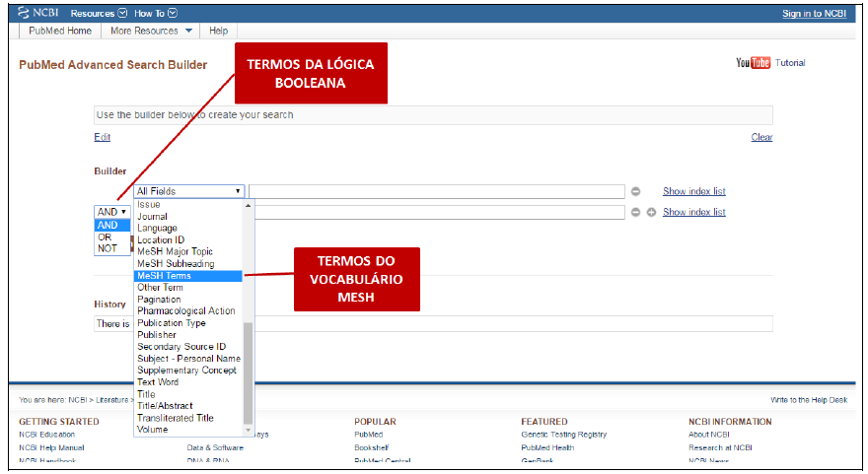Click NCBI breadcrumb link
Image resolution: width=868 pixels, height=474 pixels.
[78, 400]
